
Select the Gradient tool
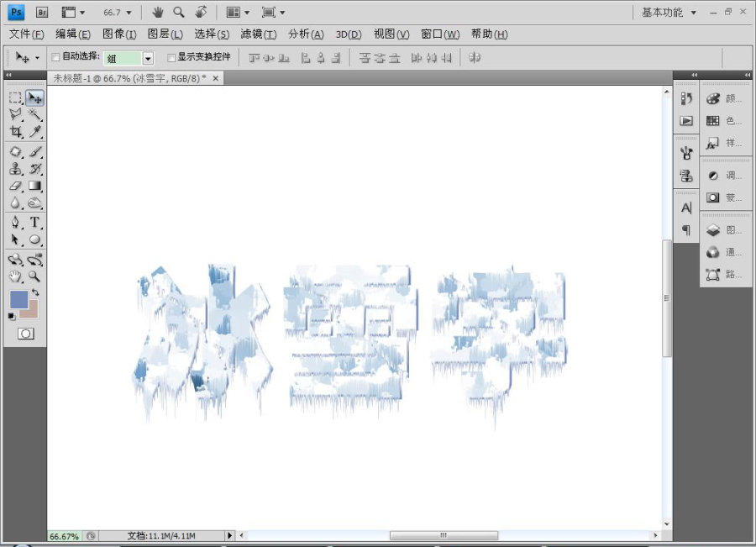pos(34,187)
